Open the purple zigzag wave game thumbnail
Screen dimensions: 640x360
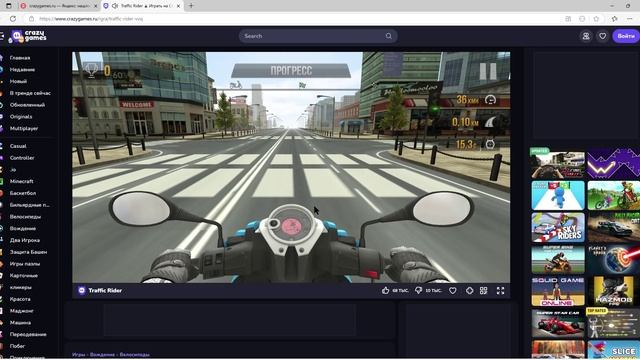click(614, 164)
